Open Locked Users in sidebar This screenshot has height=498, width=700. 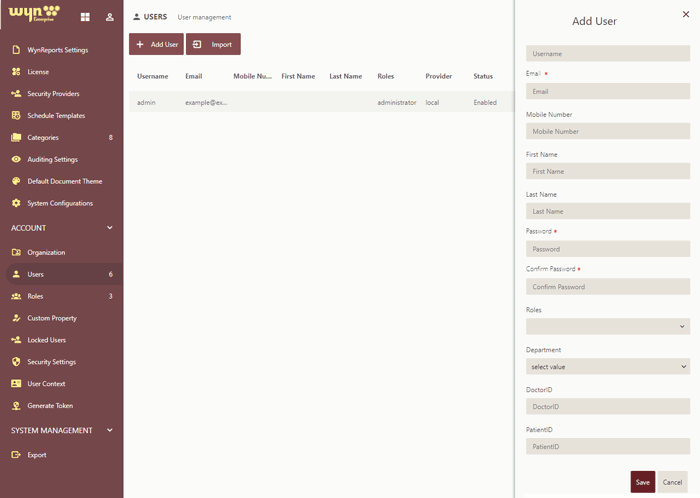pos(46,340)
